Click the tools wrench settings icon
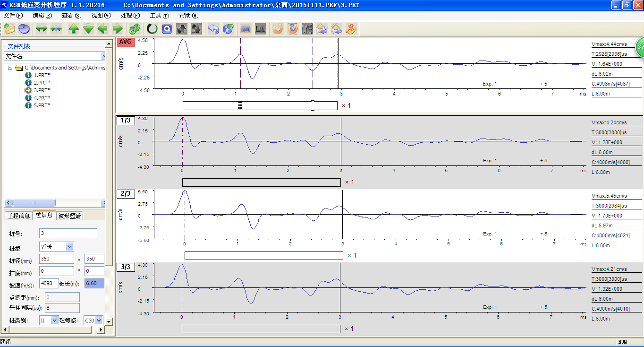644x347 pixels. point(307,29)
